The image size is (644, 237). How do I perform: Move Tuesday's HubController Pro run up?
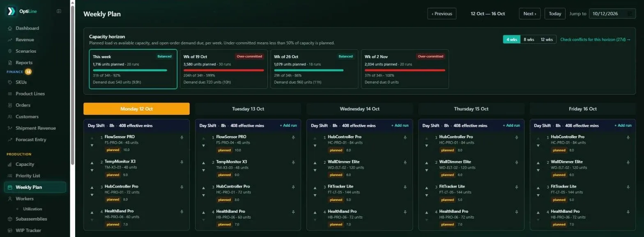[203, 188]
